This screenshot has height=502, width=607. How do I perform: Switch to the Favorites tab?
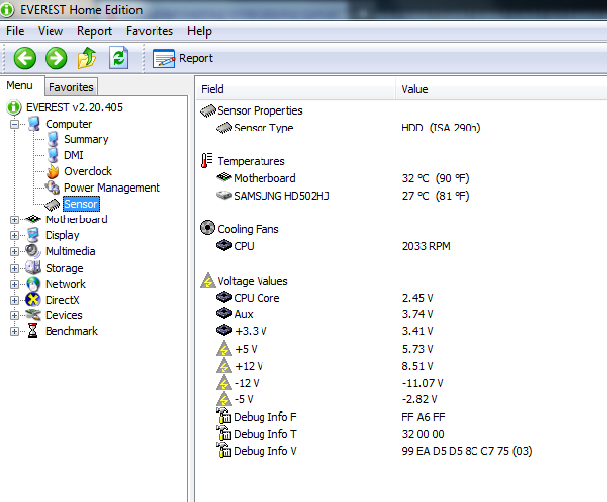click(71, 87)
